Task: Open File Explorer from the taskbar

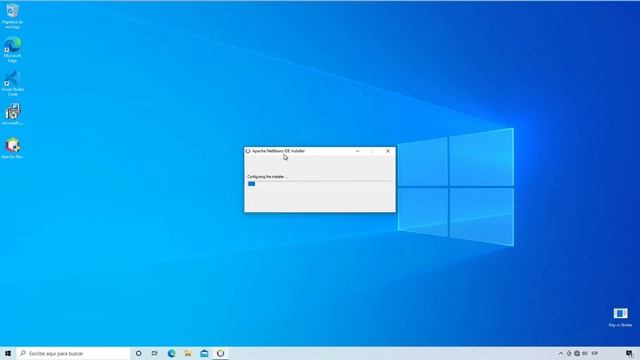Action: coord(188,353)
